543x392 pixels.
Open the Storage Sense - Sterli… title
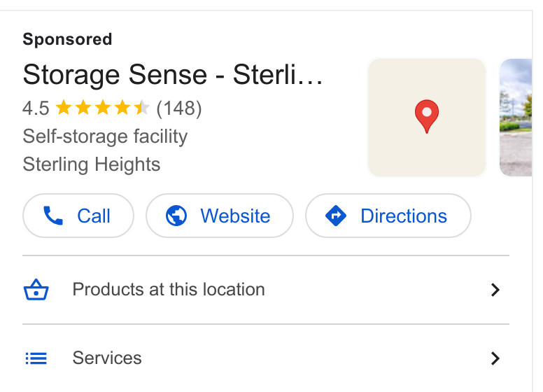[x=172, y=74]
